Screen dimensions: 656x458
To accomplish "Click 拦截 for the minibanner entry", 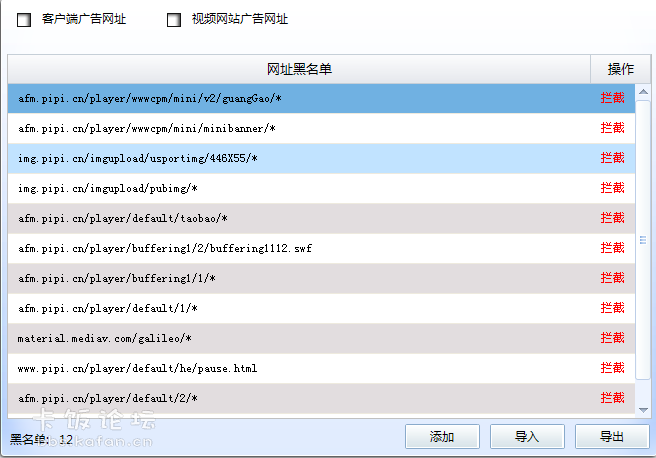I will (x=612, y=128).
